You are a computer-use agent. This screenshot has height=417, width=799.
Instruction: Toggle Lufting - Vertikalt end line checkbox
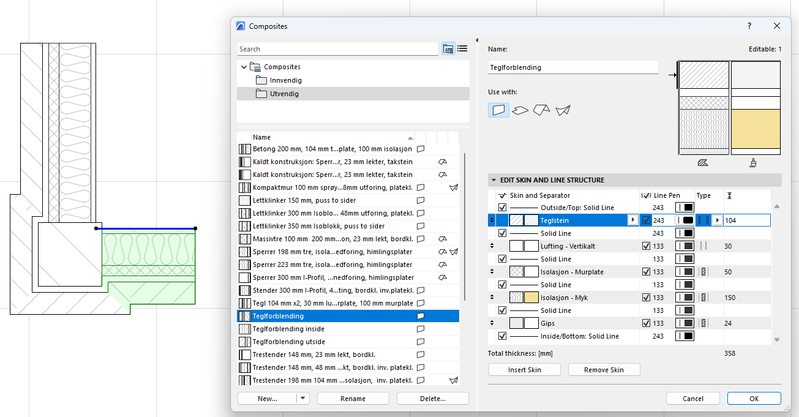pos(646,246)
